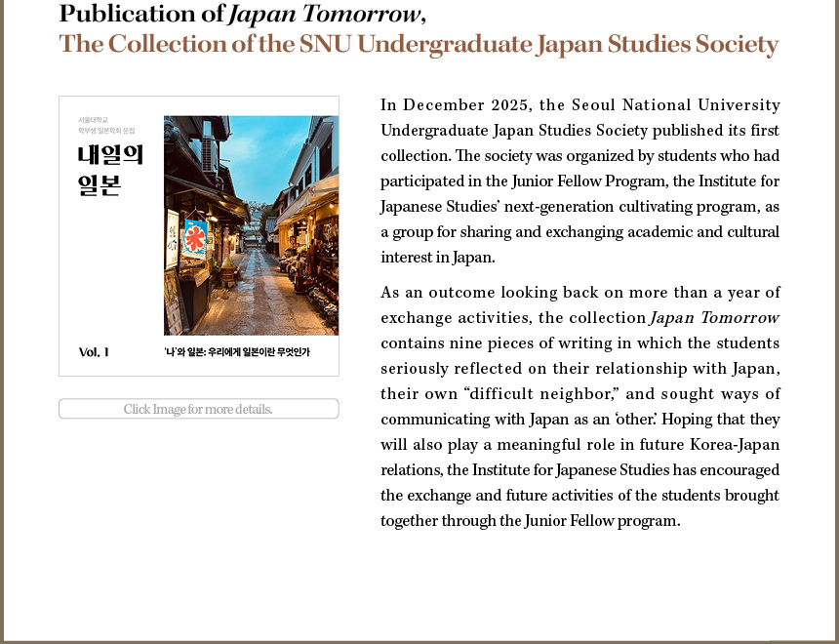Click the italic 'Japan Tomorrow' in the body text
This screenshot has width=839, height=644.
(x=715, y=318)
